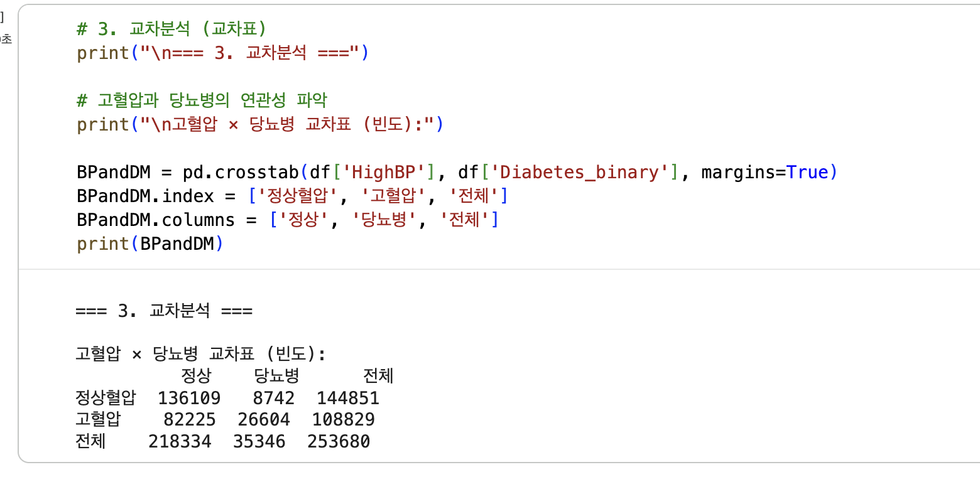980x477 pixels.
Task: Click the print(BPandDM) statement
Action: tap(150, 244)
